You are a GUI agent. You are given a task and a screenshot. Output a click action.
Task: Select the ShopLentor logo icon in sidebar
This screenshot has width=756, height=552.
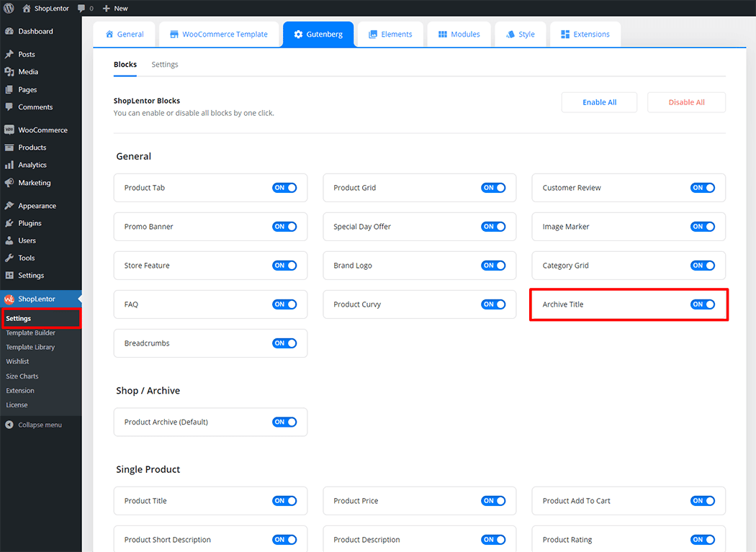[9, 299]
